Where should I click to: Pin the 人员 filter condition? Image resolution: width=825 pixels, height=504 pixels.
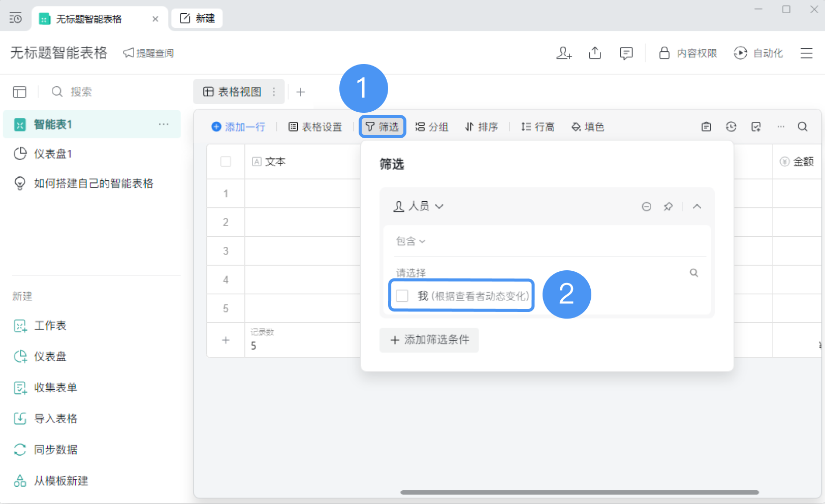tap(669, 206)
